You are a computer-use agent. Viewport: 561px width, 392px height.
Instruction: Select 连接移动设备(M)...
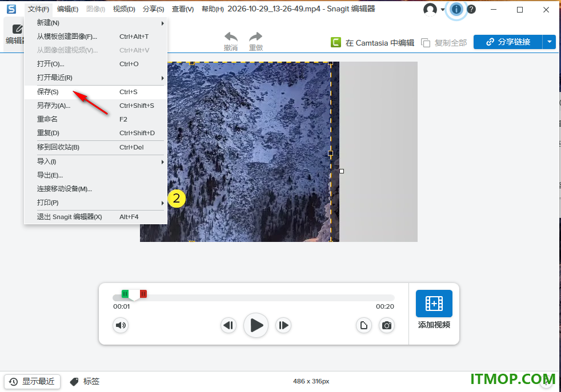pyautogui.click(x=95, y=189)
